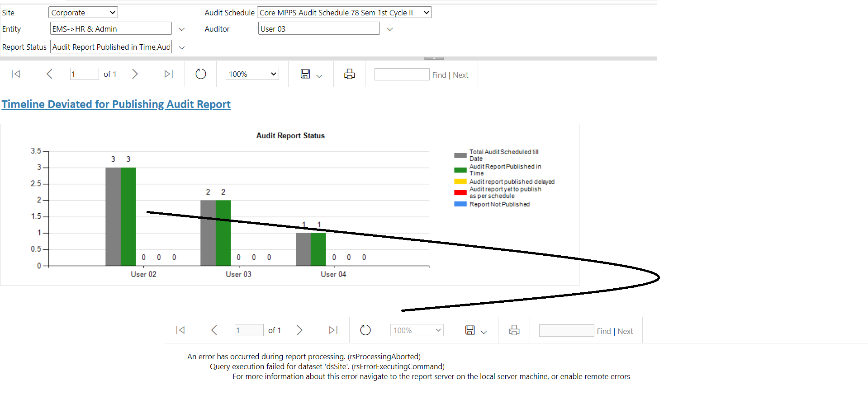The height and width of the screenshot is (408, 868).
Task: Click the rsProcessingAborted error message line
Action: coord(304,356)
